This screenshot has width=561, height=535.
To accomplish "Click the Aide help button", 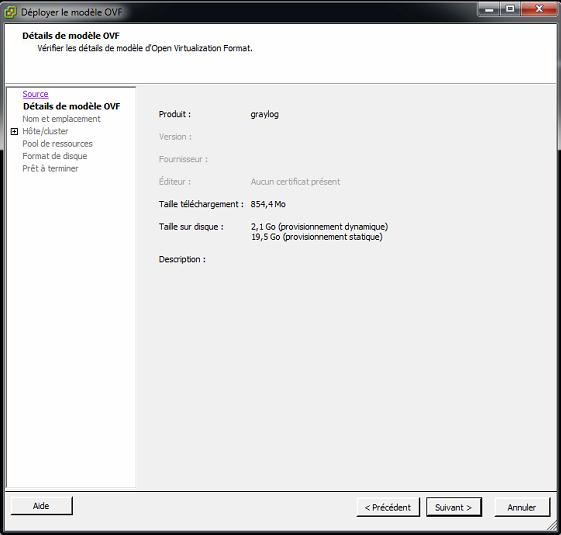I will tap(42, 506).
